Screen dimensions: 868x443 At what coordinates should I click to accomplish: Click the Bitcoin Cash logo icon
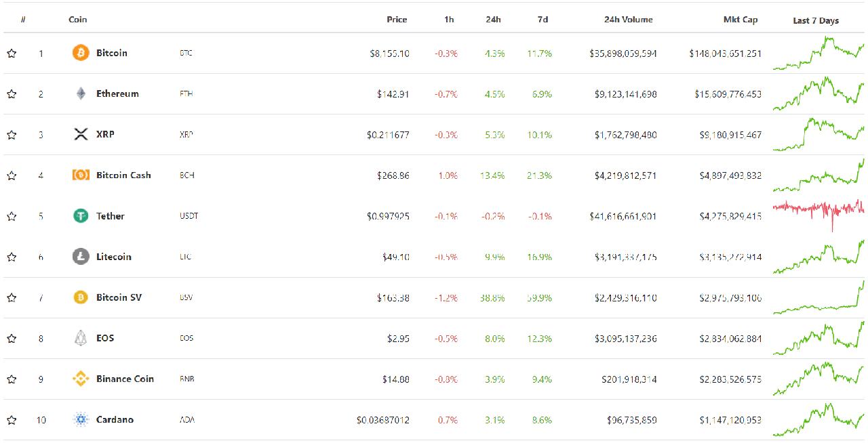tap(81, 175)
